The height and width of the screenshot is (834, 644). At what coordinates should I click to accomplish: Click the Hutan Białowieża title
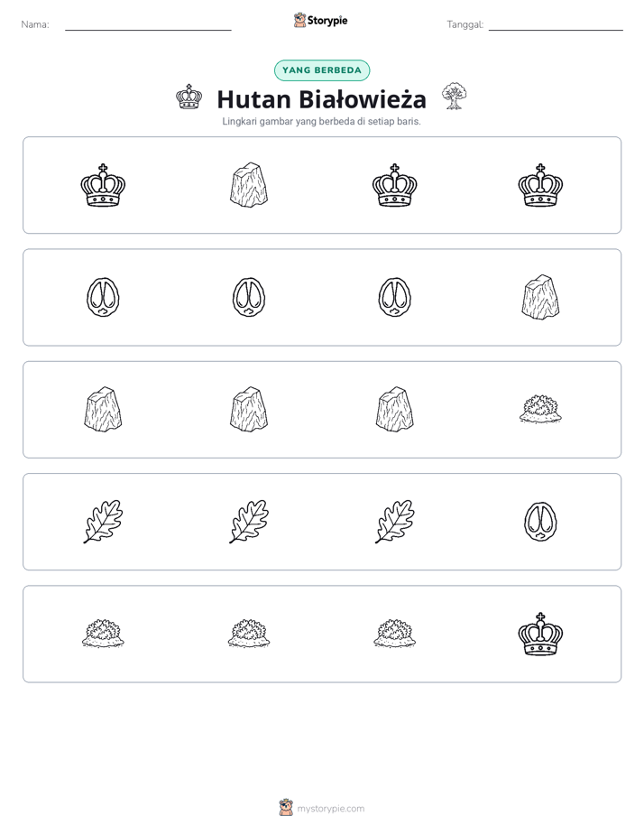pyautogui.click(x=321, y=99)
